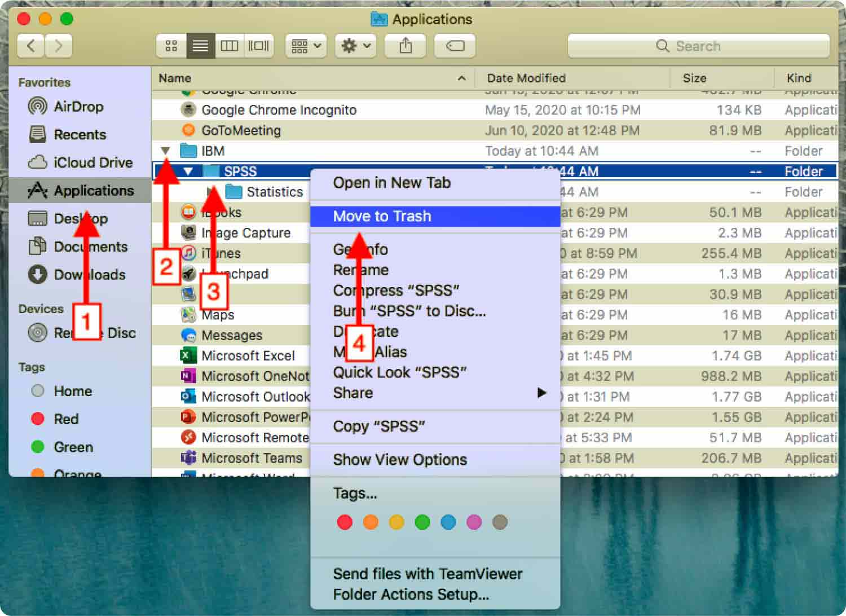Choose Show View Options

[x=435, y=460]
